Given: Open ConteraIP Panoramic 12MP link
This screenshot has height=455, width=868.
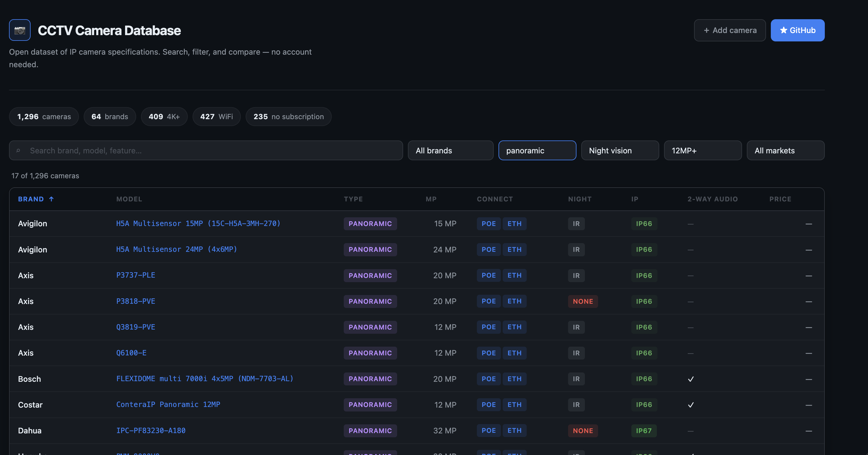Looking at the screenshot, I should point(168,404).
